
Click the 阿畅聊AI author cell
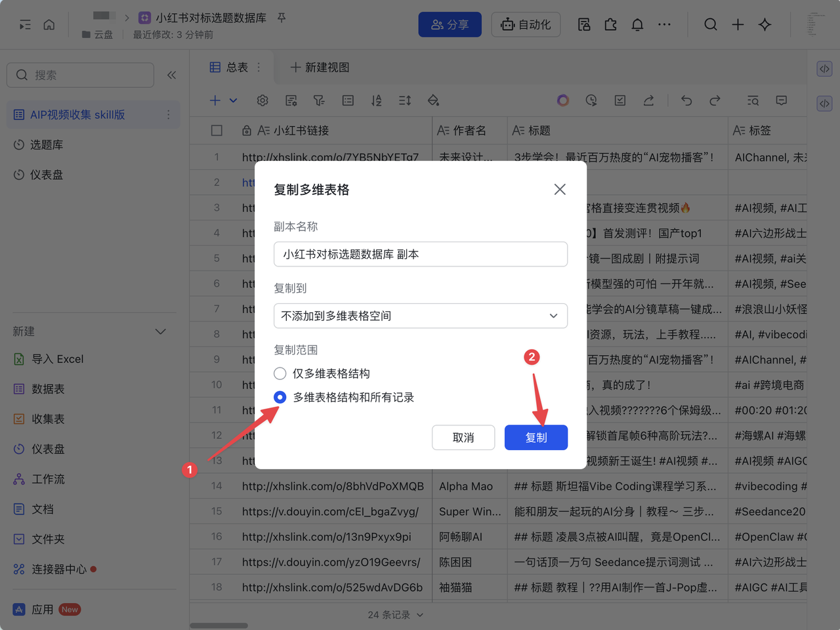coord(469,537)
